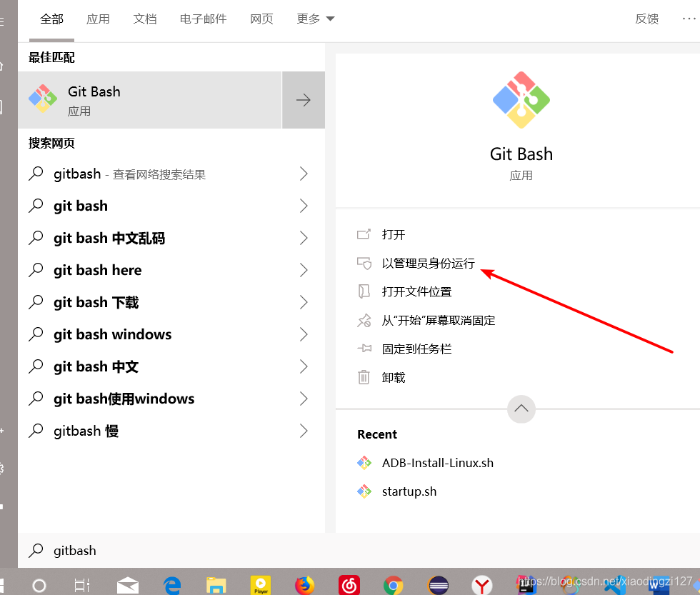Select 打开文件位置
This screenshot has width=700, height=595.
click(x=416, y=291)
